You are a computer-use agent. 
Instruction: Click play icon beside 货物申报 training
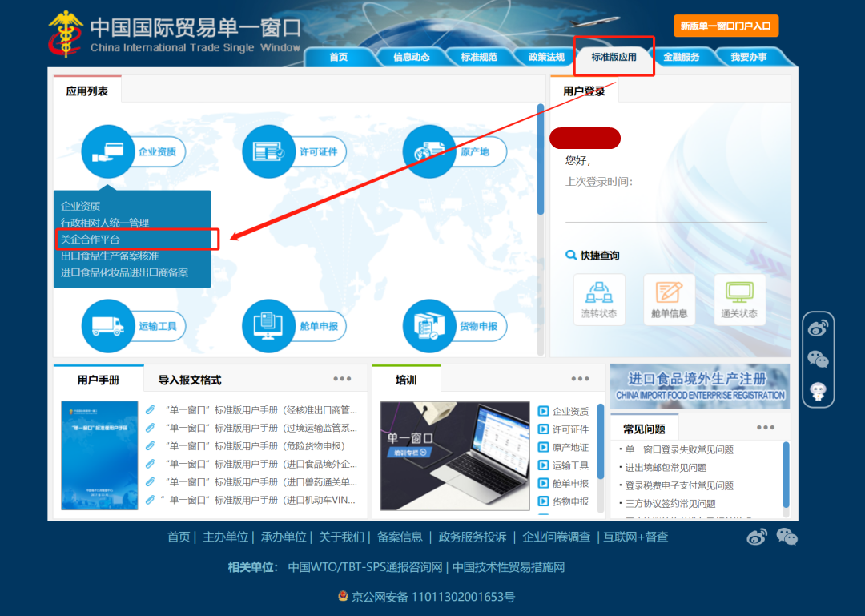point(543,501)
